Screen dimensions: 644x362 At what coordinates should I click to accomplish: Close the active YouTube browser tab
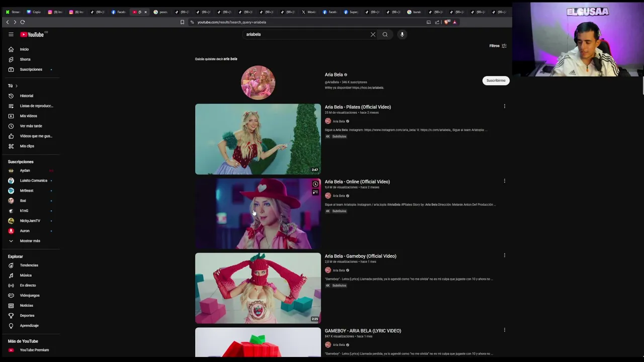(x=146, y=12)
